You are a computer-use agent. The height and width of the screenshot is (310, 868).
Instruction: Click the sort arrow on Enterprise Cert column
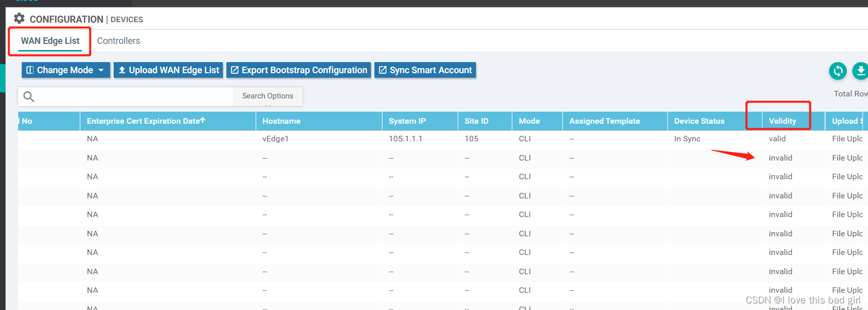click(x=203, y=120)
